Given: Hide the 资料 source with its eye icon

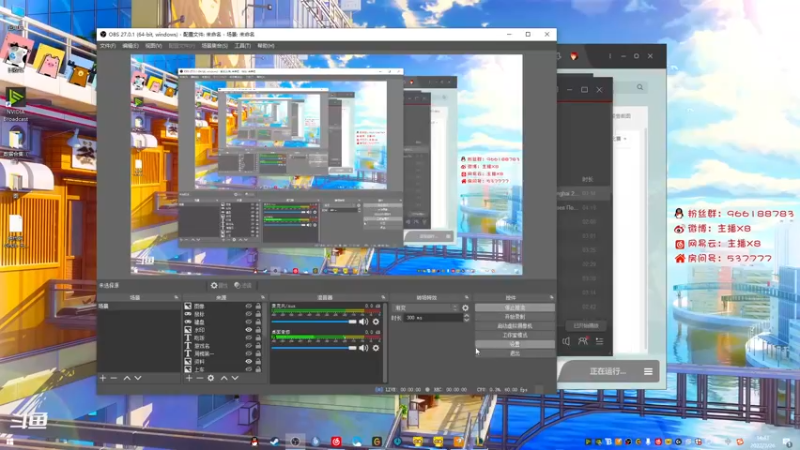Looking at the screenshot, I should (248, 362).
